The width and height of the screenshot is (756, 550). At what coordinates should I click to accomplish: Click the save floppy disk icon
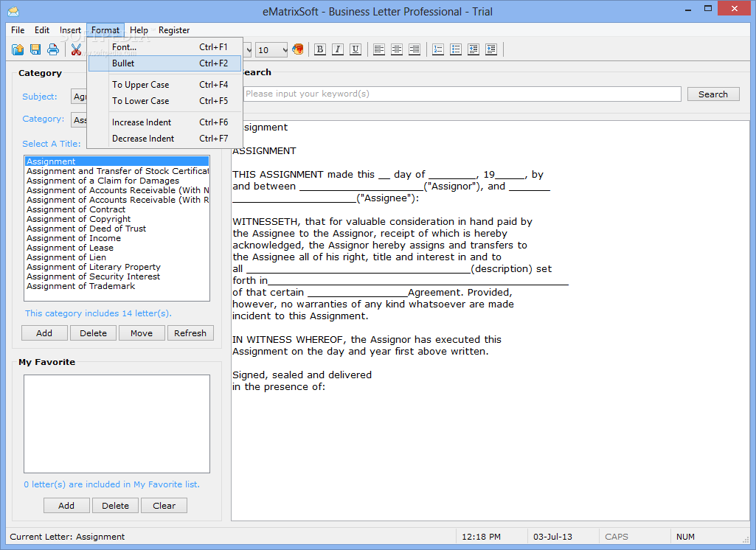pyautogui.click(x=35, y=49)
